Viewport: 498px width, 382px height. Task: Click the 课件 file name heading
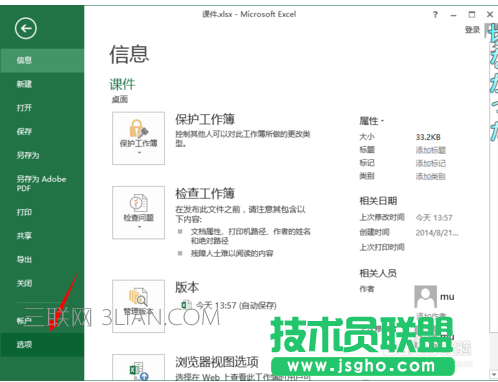(x=122, y=84)
